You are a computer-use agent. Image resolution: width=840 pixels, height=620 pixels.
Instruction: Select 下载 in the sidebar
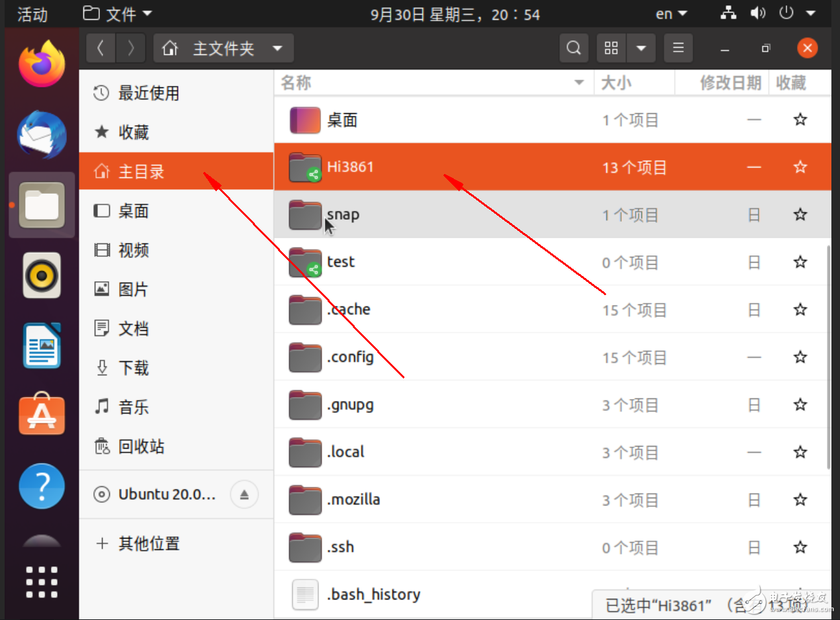pos(133,368)
